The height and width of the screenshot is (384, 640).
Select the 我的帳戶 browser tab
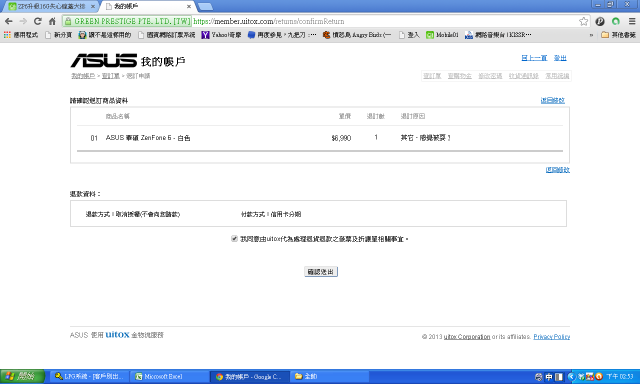coord(148,7)
